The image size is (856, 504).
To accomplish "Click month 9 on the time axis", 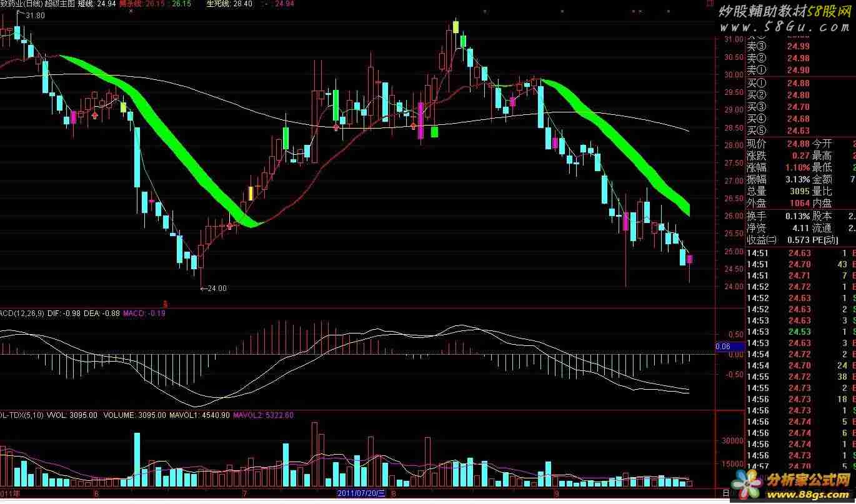I will click(557, 493).
